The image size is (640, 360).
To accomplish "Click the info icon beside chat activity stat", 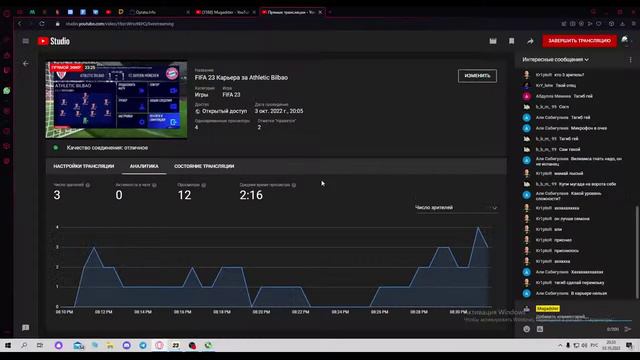I will click(154, 185).
